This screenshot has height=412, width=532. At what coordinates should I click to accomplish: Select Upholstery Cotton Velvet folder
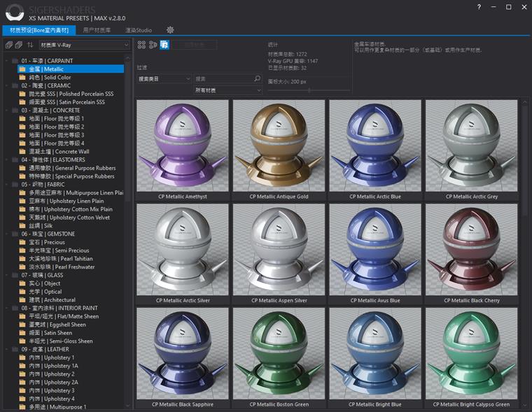tap(71, 218)
